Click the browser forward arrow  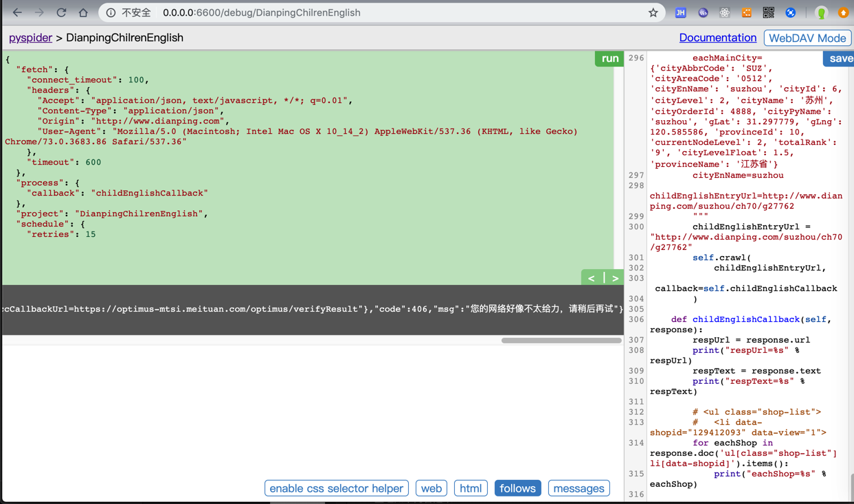39,12
